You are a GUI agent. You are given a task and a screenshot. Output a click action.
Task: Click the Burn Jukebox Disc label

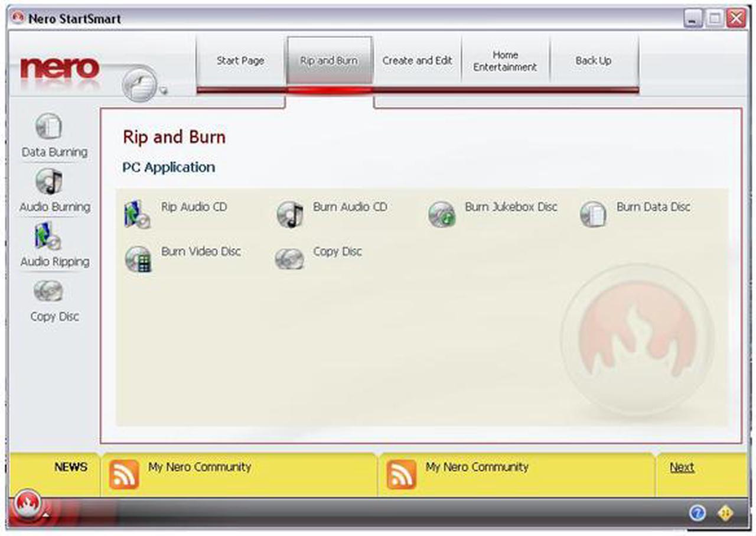tap(511, 207)
